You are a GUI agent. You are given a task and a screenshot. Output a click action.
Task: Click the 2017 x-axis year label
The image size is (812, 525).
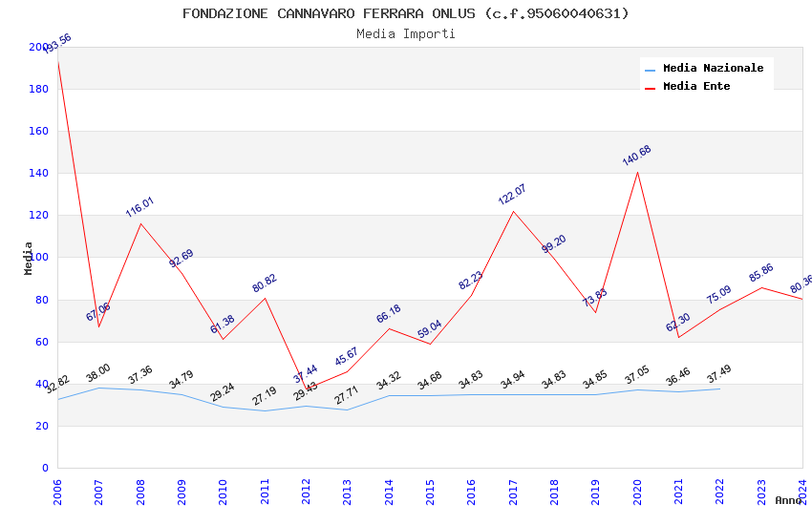tap(513, 492)
